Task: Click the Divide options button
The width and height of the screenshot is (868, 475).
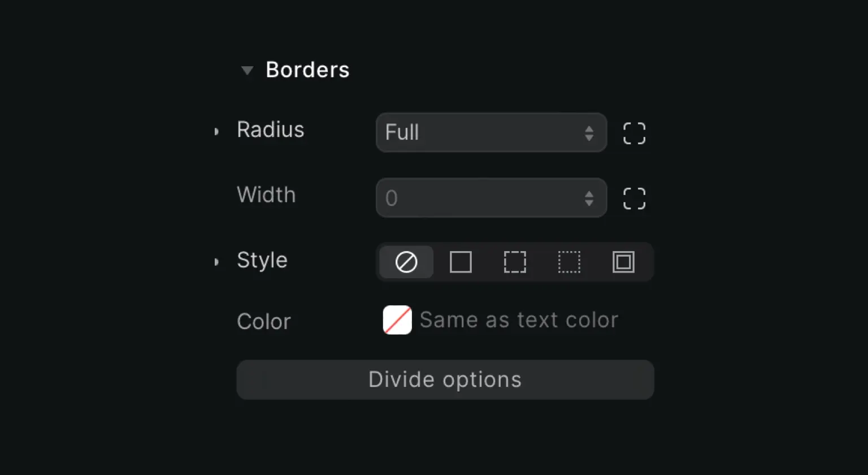Action: point(445,379)
